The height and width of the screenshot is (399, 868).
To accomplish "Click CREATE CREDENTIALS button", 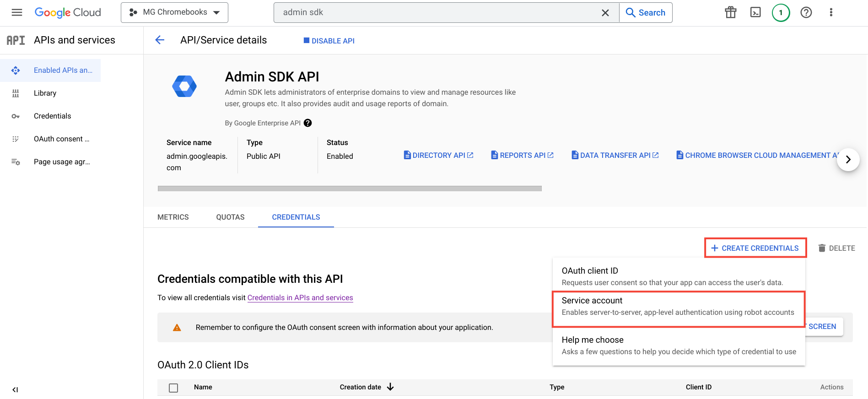I will click(755, 248).
